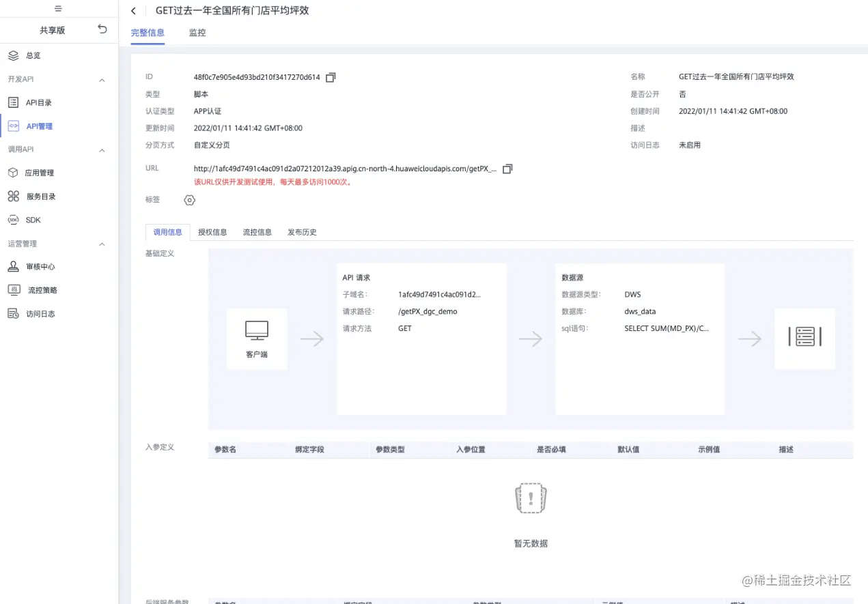Click the return arrow beside 共享版
The width and height of the screenshot is (868, 604).
[102, 29]
